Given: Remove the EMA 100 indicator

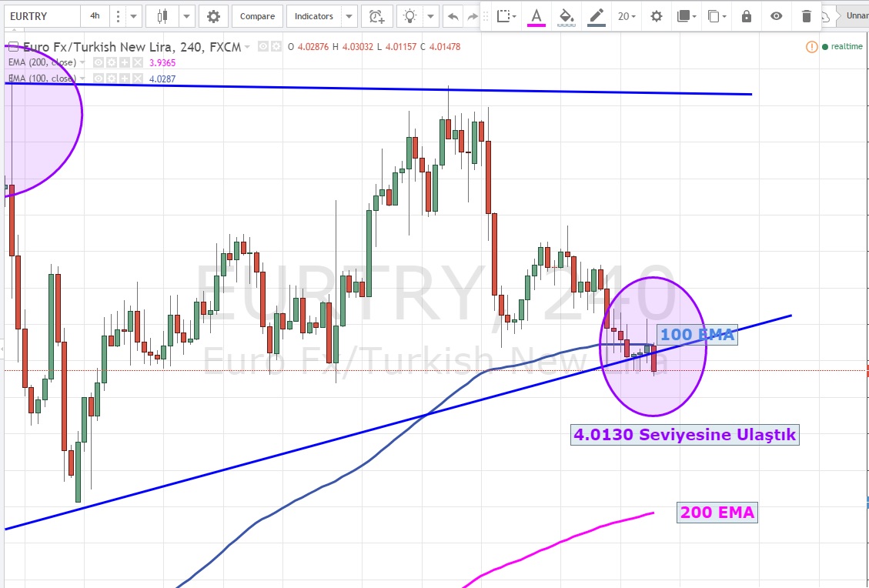Looking at the screenshot, I should coord(137,79).
